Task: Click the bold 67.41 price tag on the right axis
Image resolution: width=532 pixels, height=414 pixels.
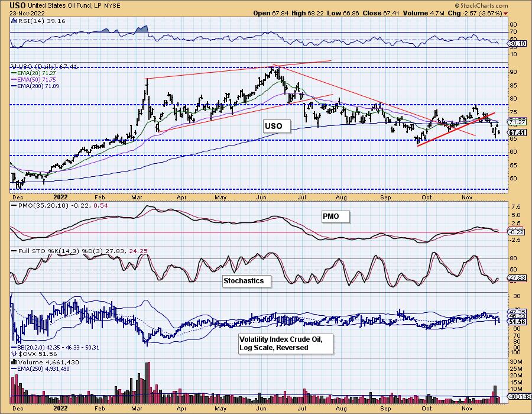Action: click(x=517, y=132)
